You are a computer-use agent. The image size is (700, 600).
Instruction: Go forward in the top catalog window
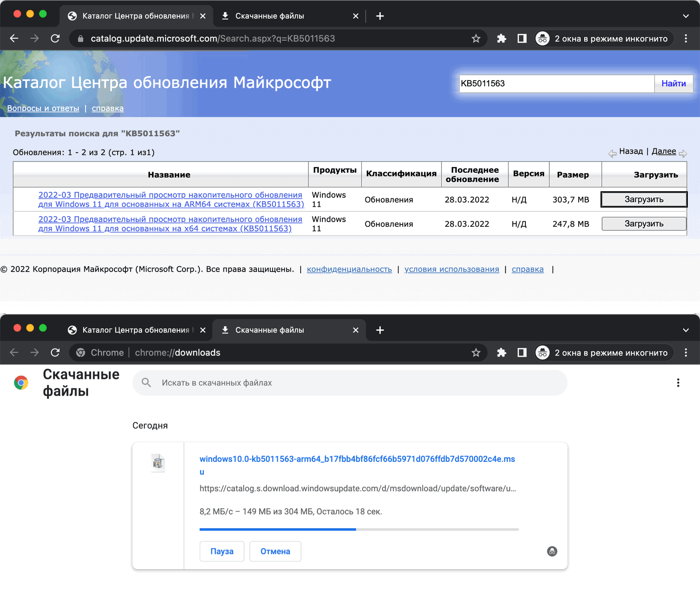pyautogui.click(x=35, y=38)
